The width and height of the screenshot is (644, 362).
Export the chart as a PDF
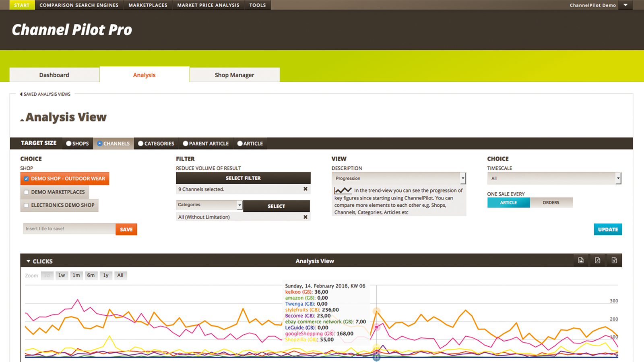click(x=597, y=260)
